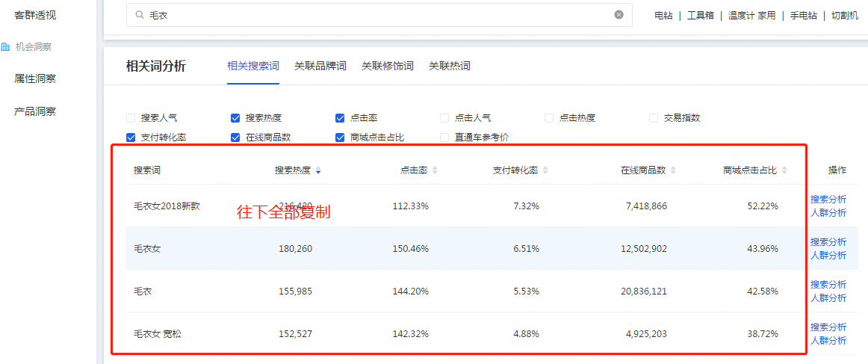
Task: Click the 操作 column header
Action: point(837,170)
